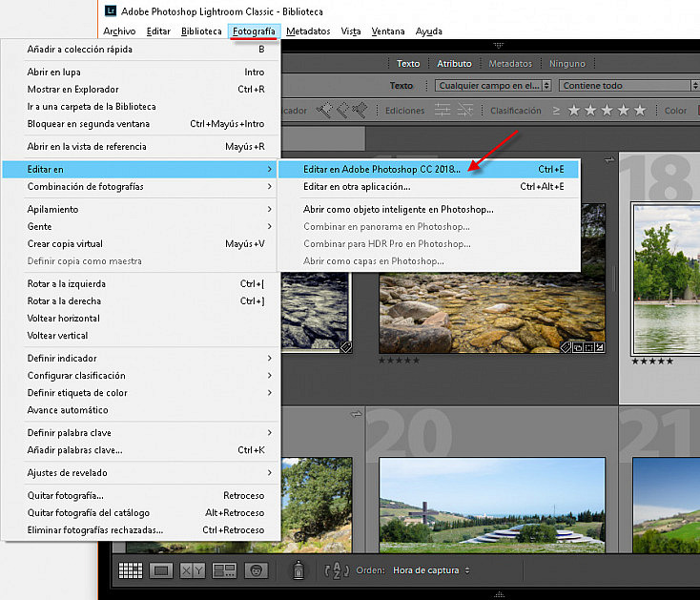Open the Biblioteca menu
The height and width of the screenshot is (600, 700).
click(x=201, y=31)
